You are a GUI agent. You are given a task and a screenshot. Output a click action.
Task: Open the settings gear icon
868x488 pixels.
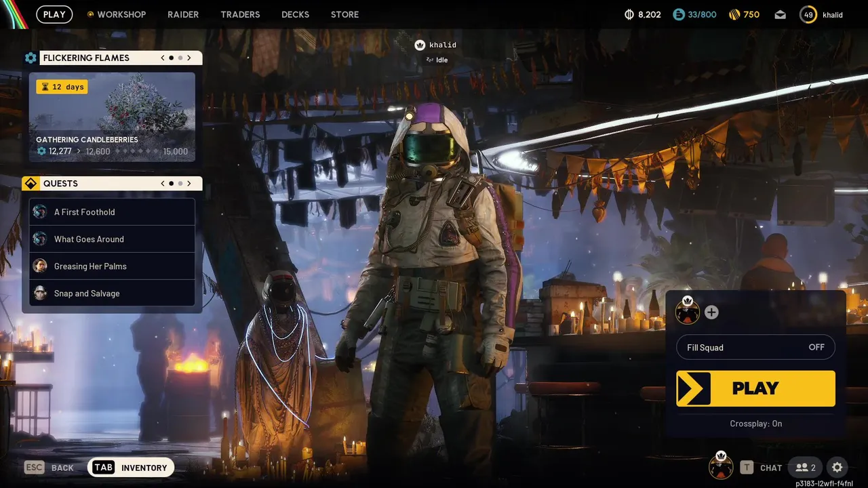[837, 468]
